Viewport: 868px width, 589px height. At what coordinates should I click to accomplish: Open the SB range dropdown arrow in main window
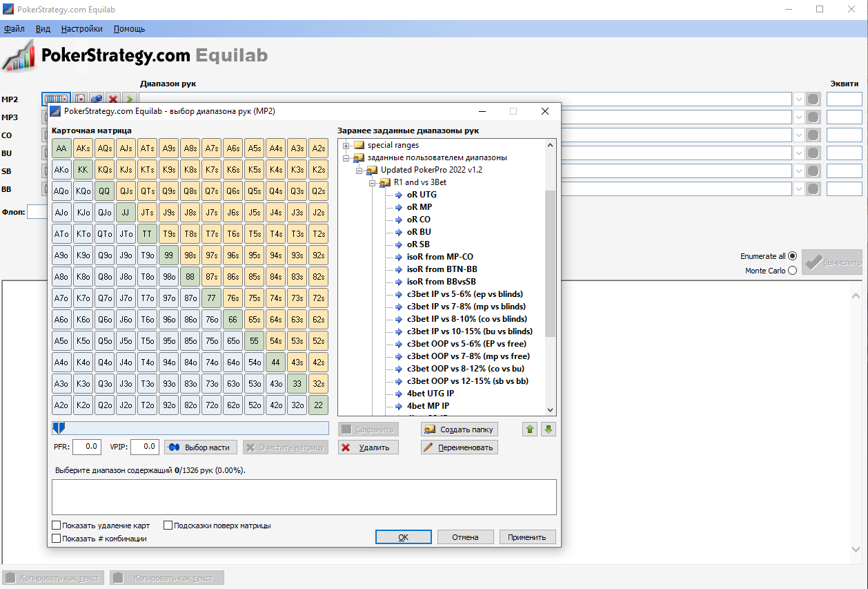(x=799, y=171)
